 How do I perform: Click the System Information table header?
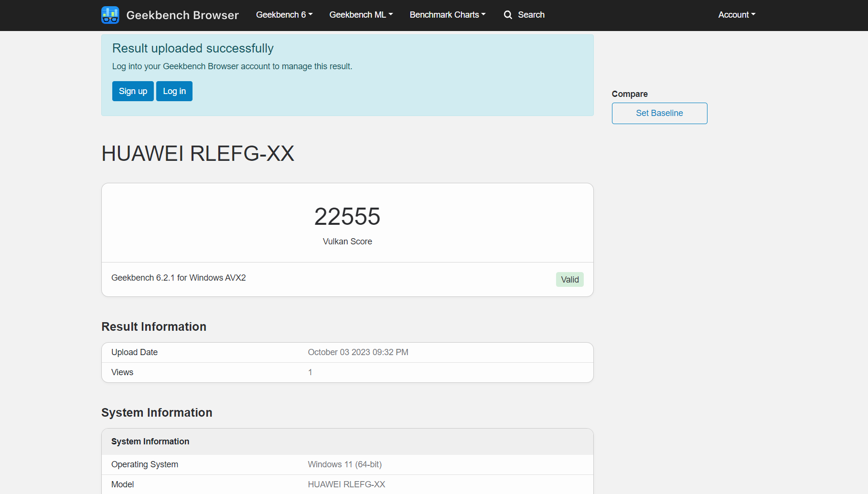tap(347, 441)
